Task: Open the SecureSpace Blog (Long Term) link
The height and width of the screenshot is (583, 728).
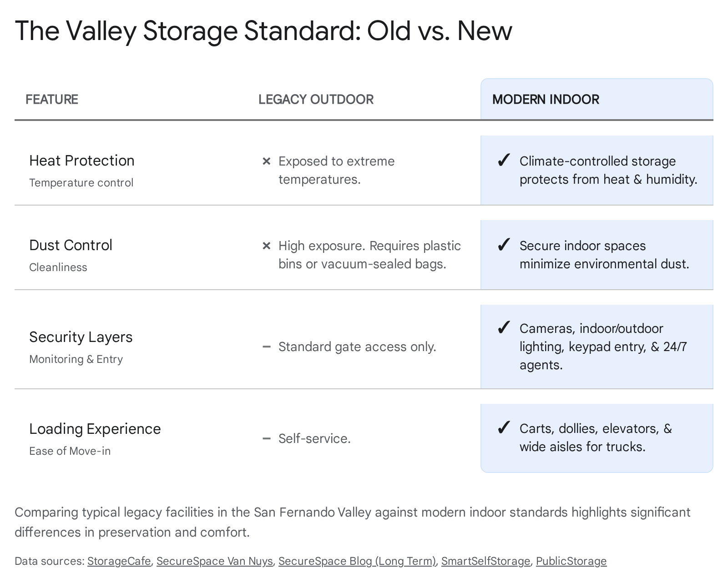Action: 357,561
